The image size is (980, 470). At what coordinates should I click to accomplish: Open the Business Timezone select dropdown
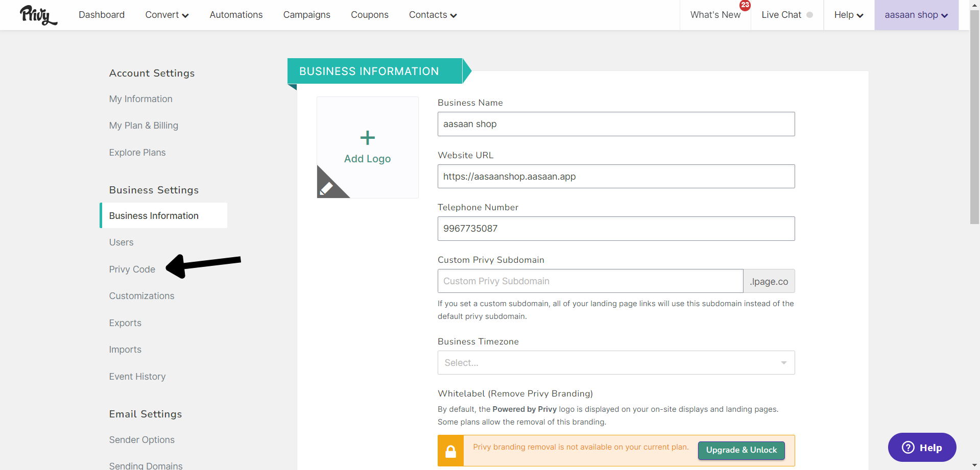(x=616, y=363)
